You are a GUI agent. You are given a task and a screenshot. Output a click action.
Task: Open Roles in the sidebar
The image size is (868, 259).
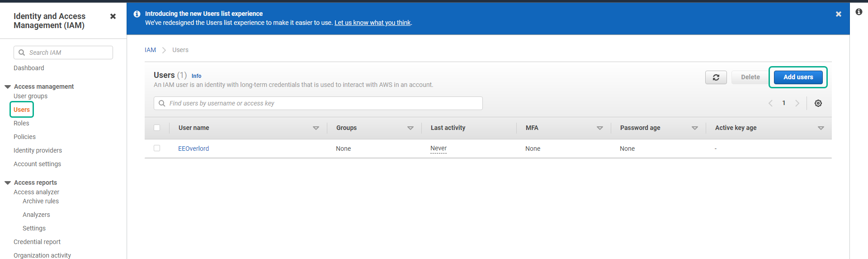point(21,123)
